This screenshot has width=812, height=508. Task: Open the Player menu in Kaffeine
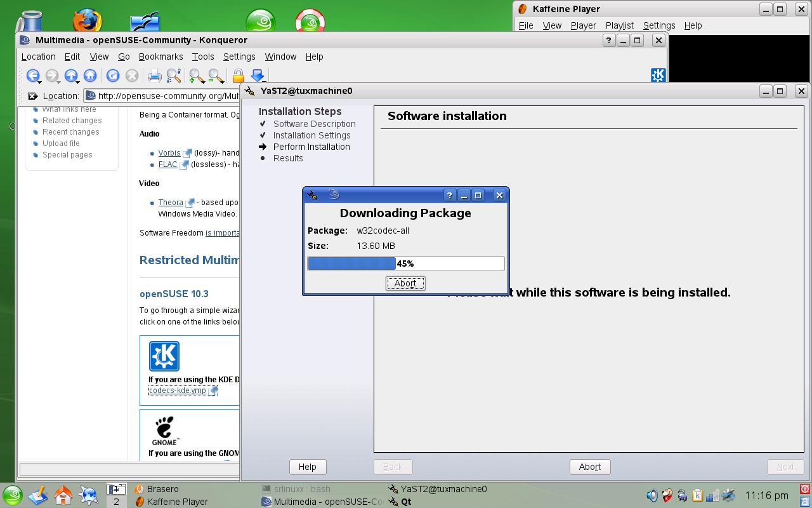[583, 25]
